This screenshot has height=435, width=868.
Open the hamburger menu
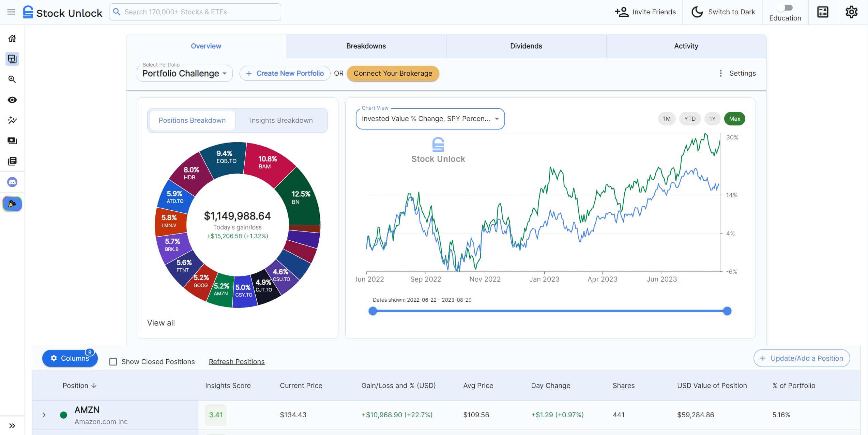[11, 12]
